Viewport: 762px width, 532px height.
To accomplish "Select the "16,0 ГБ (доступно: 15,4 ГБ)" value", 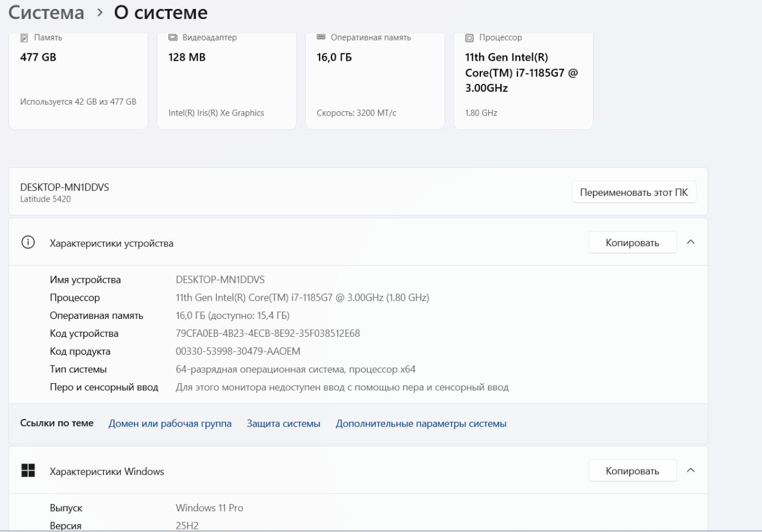I will (233, 315).
